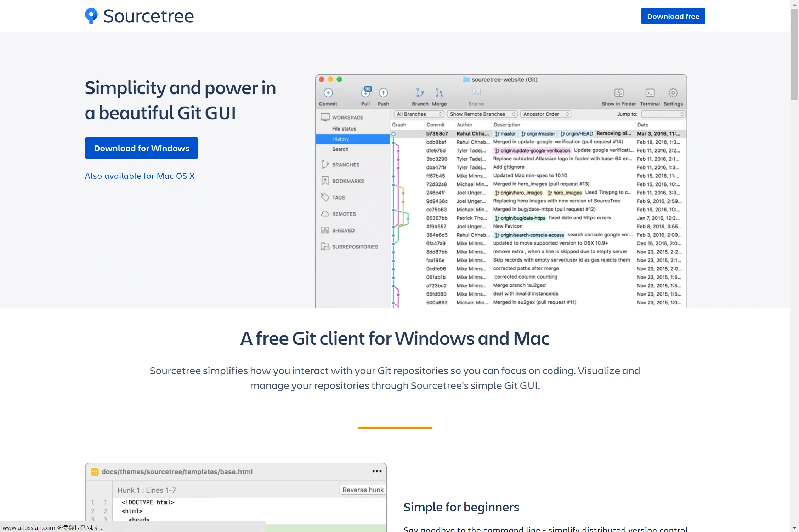Click the scrollbar down arrow
Image resolution: width=799 pixels, height=532 pixels.
(x=794, y=528)
